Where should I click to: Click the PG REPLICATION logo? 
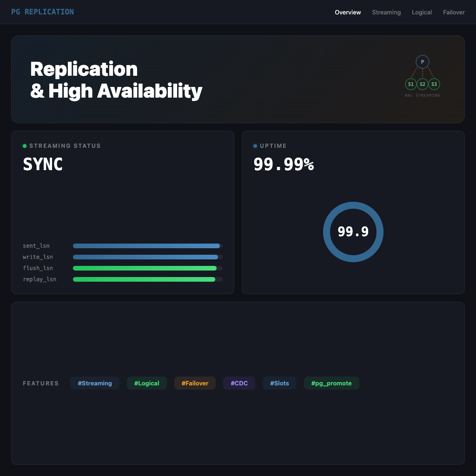click(x=42, y=12)
